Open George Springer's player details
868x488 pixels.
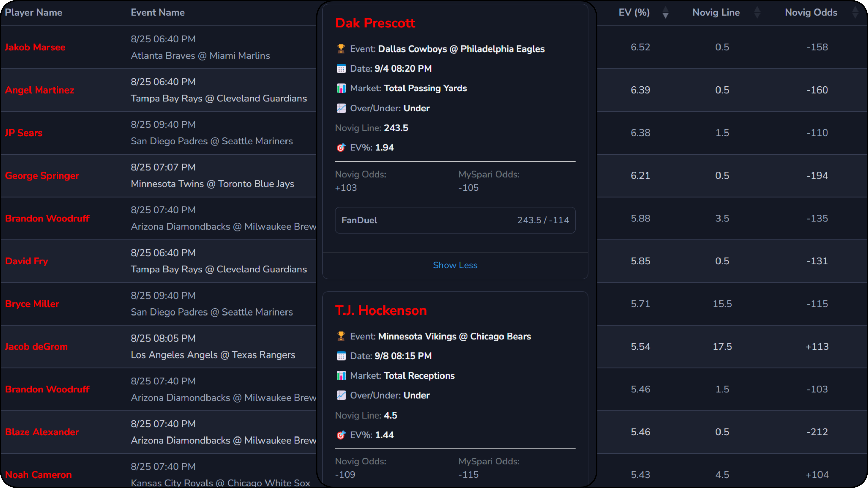[42, 175]
